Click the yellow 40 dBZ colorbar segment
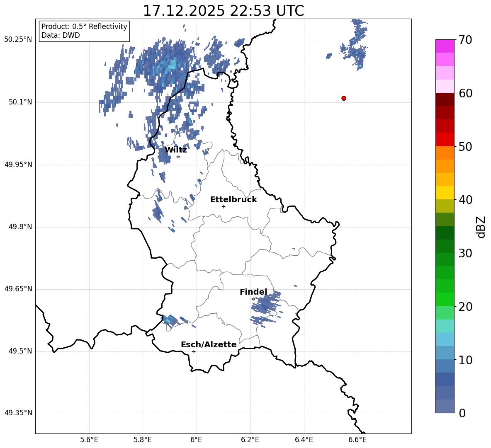Viewport: 491px width, 448px height. point(445,193)
